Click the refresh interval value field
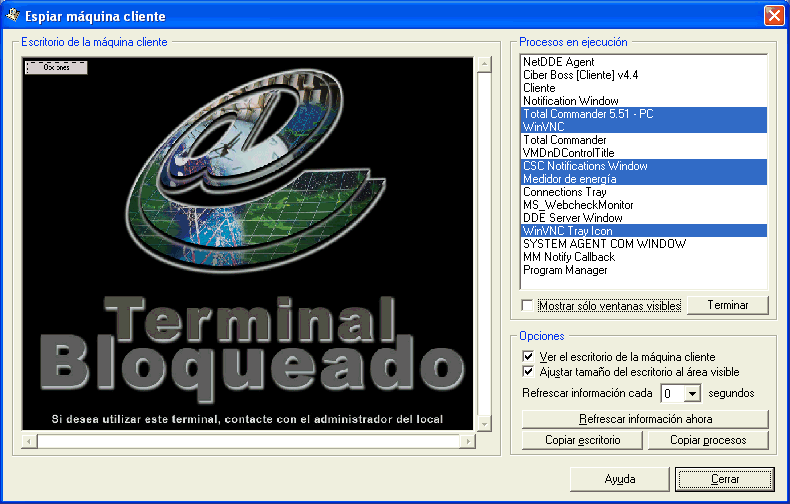 (x=673, y=393)
